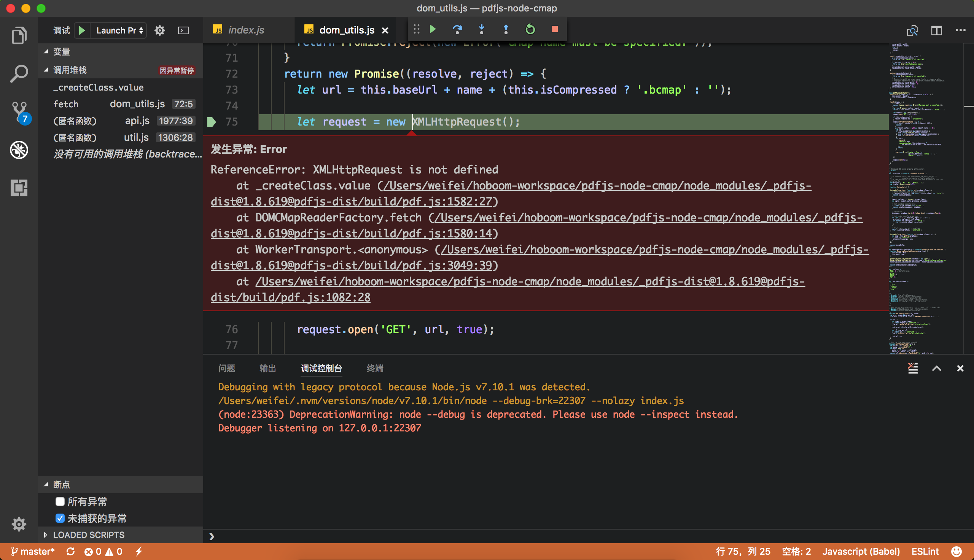Continue execution in debug toolbar

[433, 29]
